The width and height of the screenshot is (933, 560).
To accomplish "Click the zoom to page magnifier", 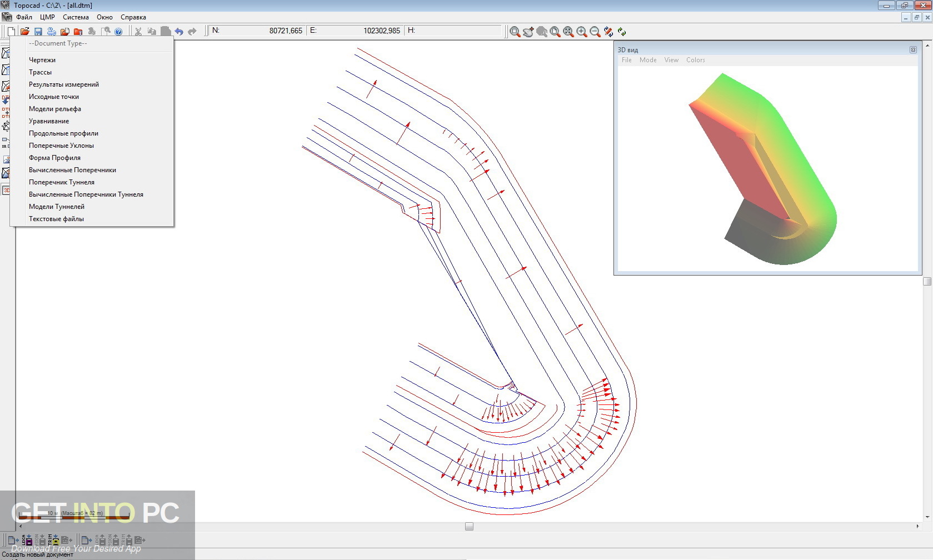I will (555, 32).
